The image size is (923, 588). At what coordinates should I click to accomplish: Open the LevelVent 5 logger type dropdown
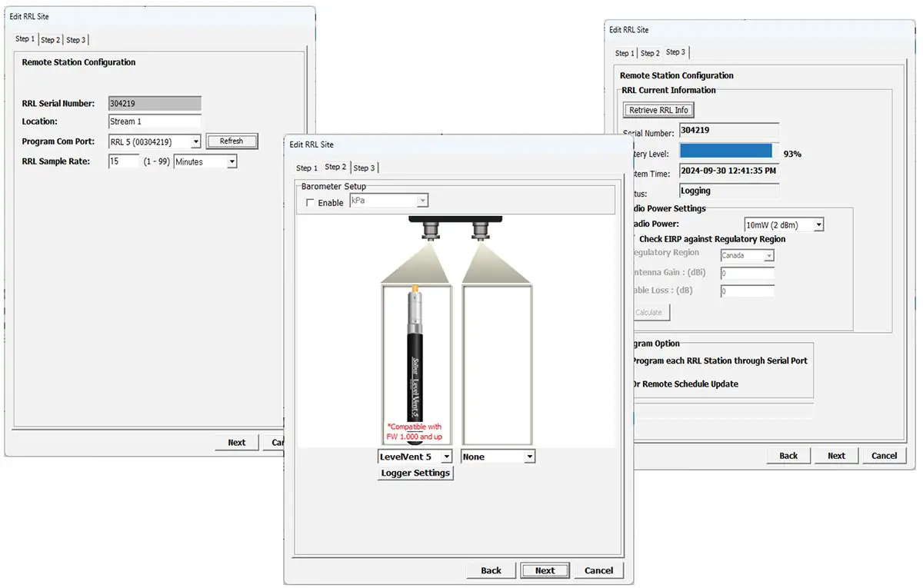(x=446, y=457)
